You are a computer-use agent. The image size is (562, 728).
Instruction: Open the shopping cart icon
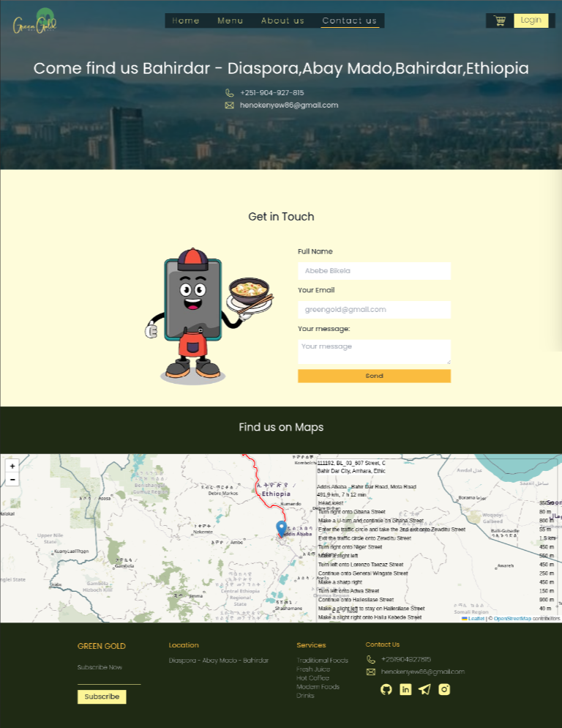(500, 21)
